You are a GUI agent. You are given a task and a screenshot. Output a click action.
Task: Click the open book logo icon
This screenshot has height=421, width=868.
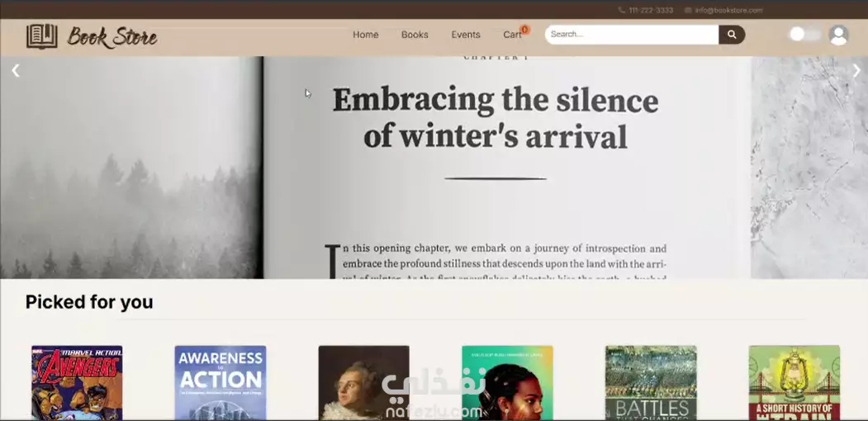[x=41, y=36]
